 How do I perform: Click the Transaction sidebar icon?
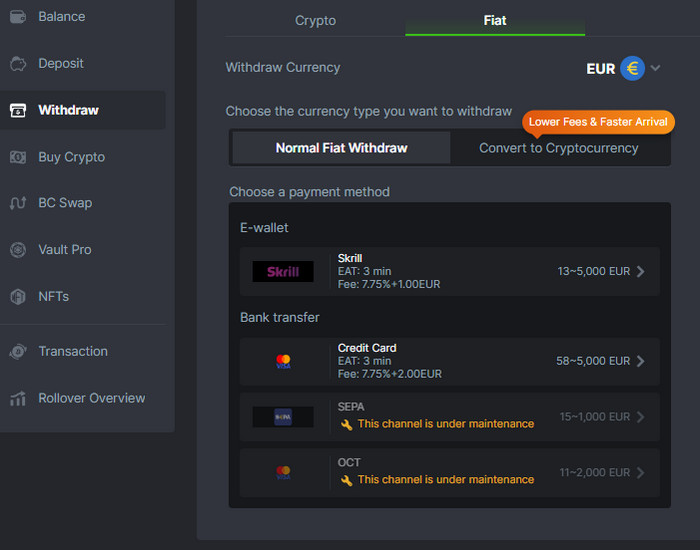click(18, 352)
